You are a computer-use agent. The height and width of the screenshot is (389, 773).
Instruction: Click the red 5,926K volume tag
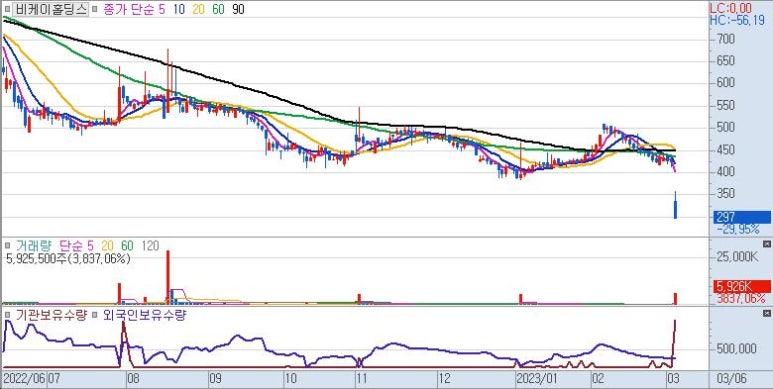tap(741, 286)
